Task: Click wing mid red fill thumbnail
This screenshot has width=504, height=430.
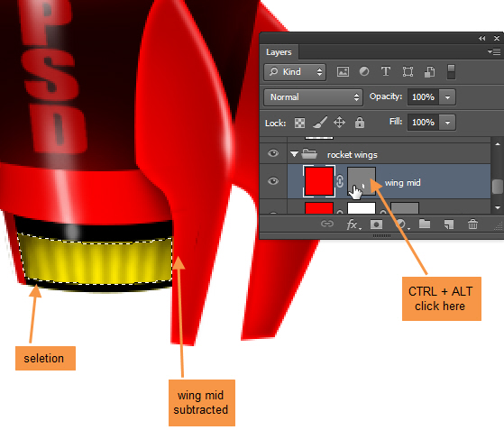Action: tap(319, 181)
